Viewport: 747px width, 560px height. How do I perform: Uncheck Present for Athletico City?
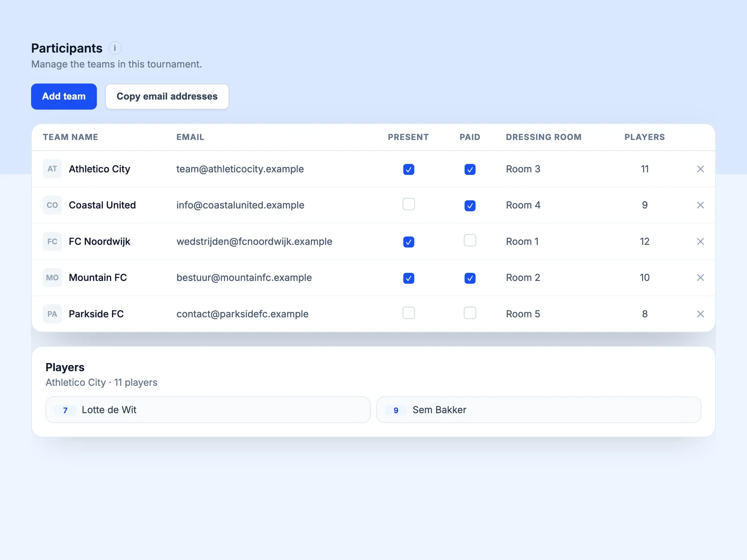point(409,169)
